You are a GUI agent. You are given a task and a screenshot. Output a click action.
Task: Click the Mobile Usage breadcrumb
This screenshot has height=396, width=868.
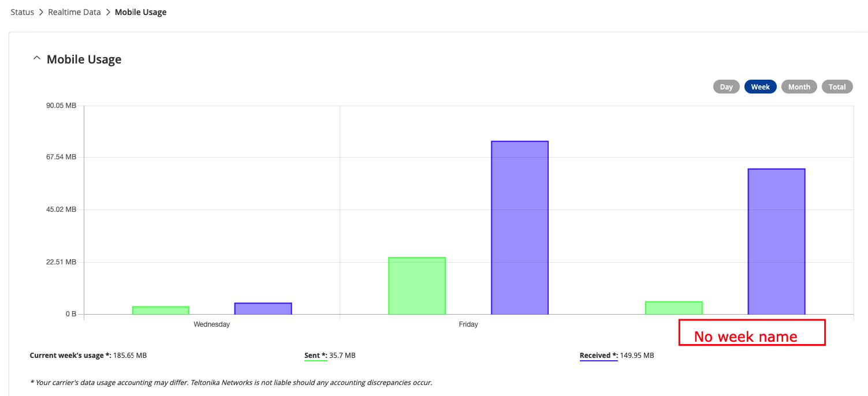click(141, 12)
